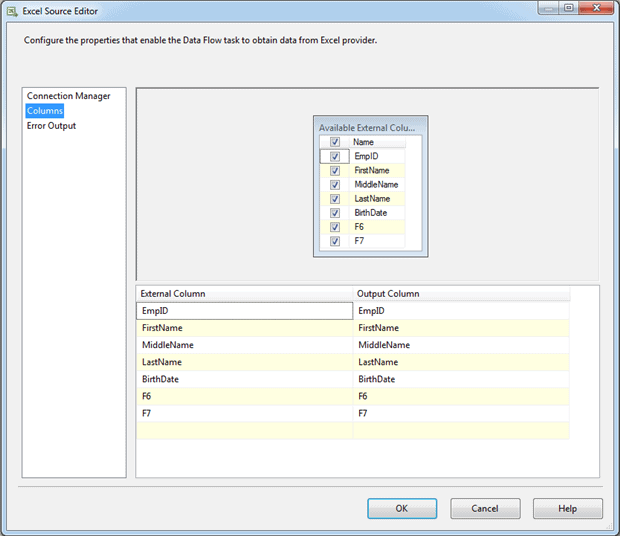Uncheck the F6 column checkbox

pyautogui.click(x=335, y=227)
